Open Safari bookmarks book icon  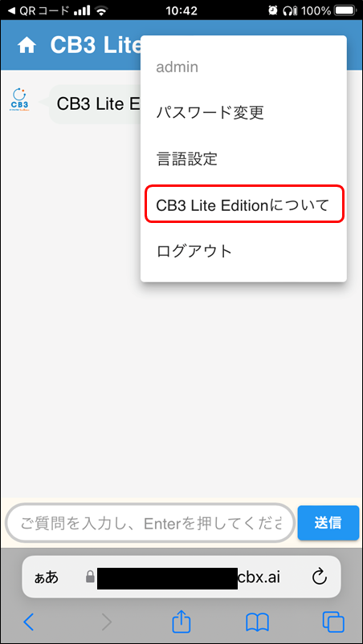(257, 622)
